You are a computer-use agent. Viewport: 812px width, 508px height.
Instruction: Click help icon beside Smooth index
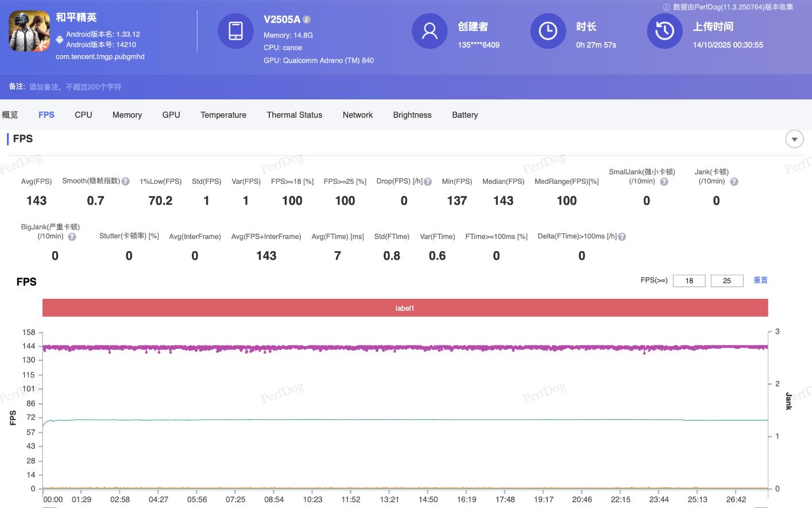[x=126, y=182]
